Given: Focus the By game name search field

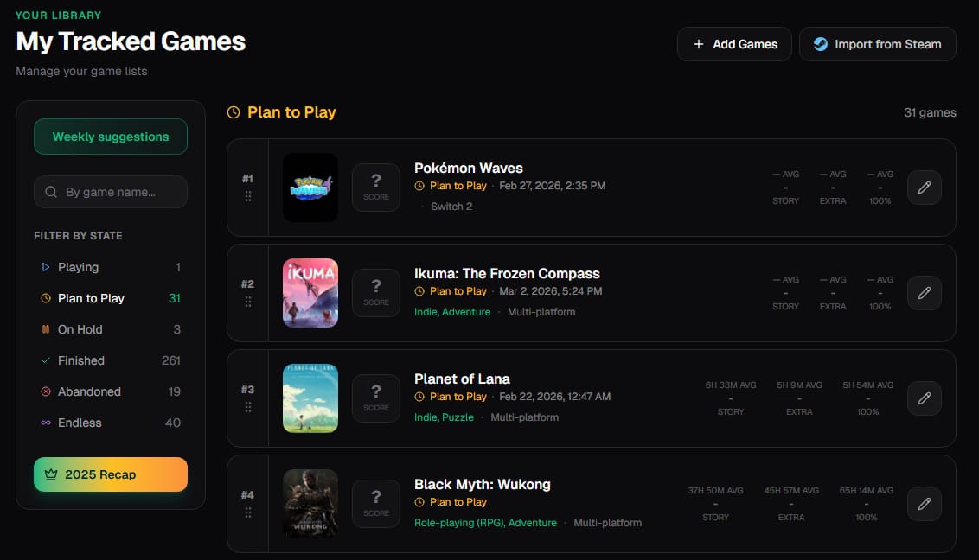Looking at the screenshot, I should [111, 192].
